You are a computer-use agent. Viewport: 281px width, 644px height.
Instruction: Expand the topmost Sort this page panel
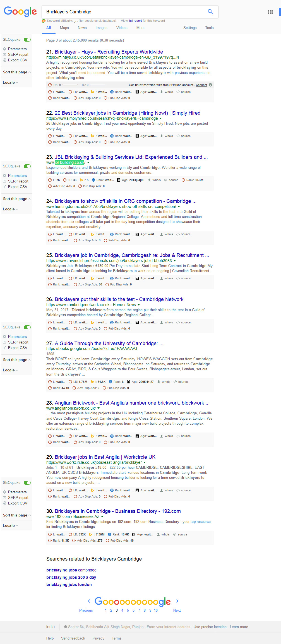pyautogui.click(x=17, y=72)
